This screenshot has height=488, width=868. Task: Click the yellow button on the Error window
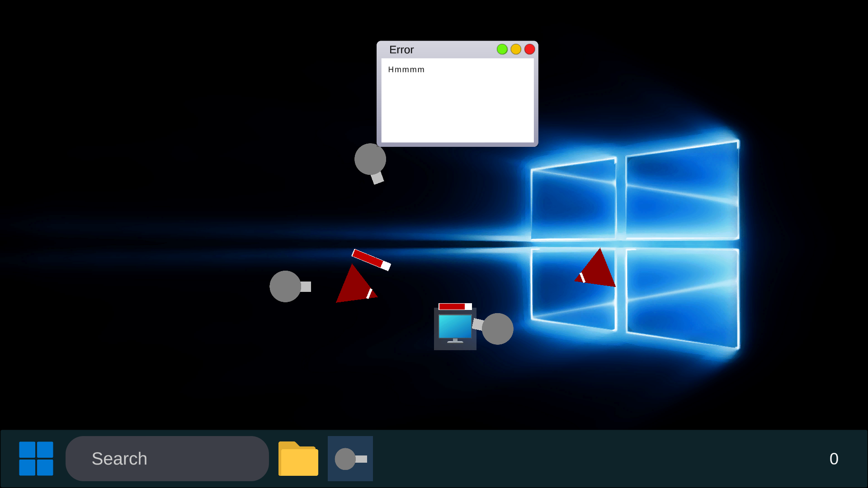click(516, 49)
